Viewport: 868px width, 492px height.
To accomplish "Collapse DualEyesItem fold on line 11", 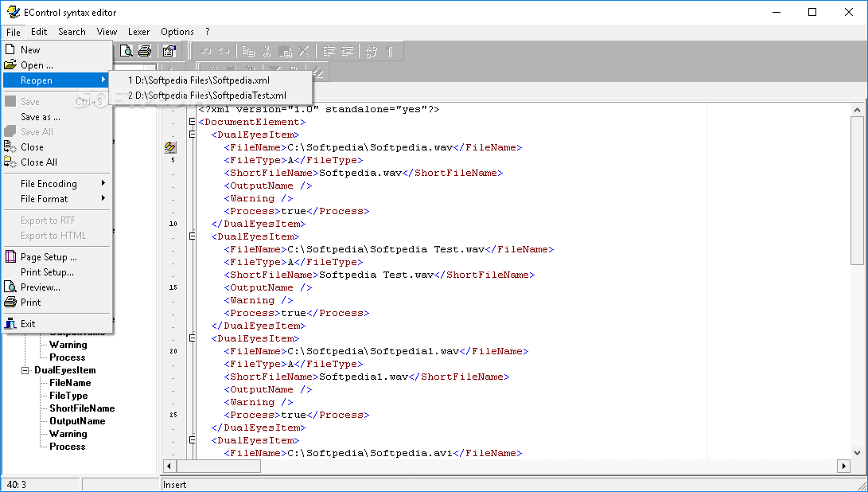I will tap(192, 236).
